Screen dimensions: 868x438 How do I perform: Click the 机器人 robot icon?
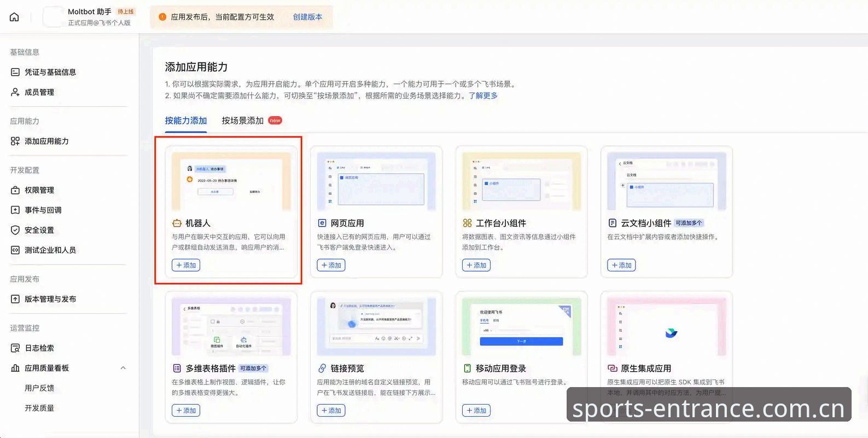(177, 223)
